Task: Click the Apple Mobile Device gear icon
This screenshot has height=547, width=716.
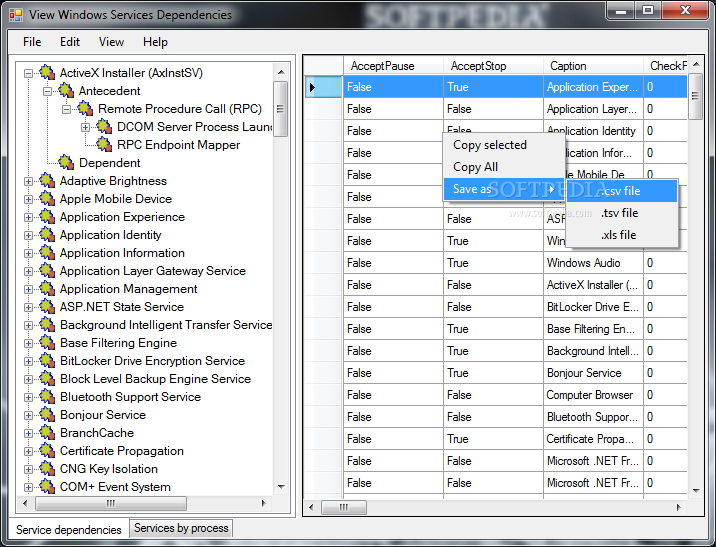Action: click(47, 199)
